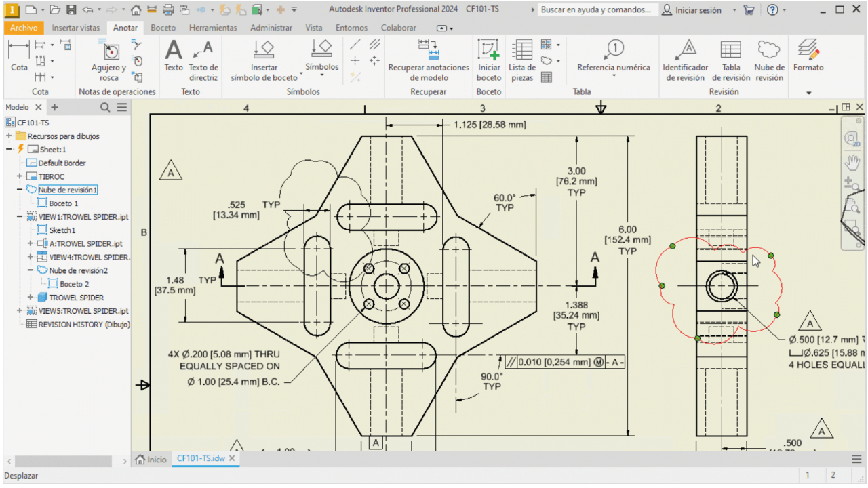Click the hamburger icon at bottom right
The image size is (868, 488).
click(x=857, y=459)
